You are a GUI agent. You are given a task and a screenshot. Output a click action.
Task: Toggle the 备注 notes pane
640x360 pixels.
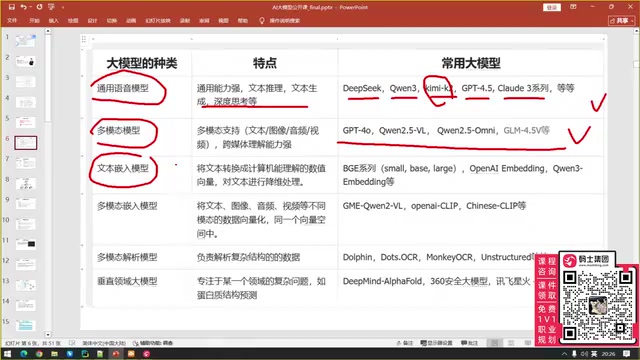tap(404, 343)
